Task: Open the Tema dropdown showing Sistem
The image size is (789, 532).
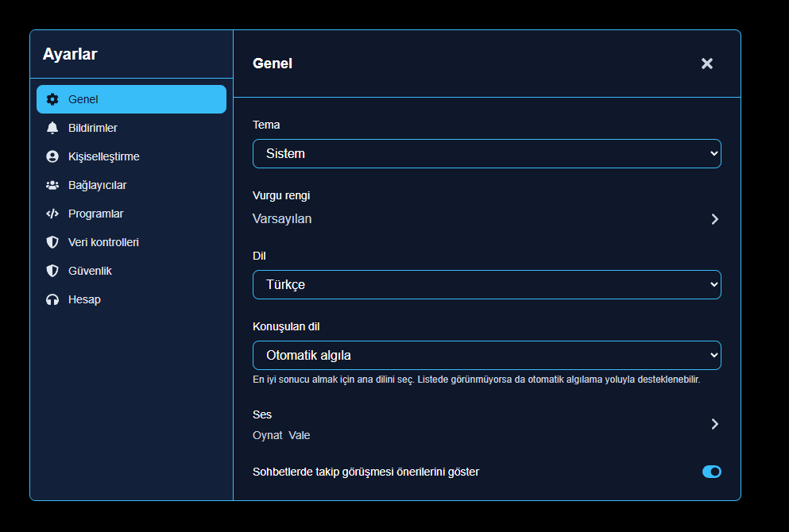Action: click(486, 154)
